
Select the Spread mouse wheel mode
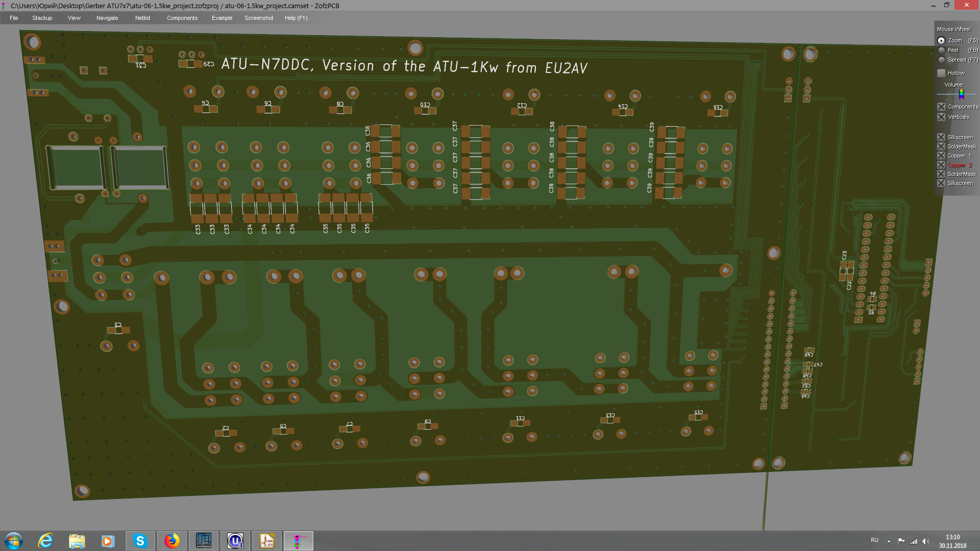point(942,60)
